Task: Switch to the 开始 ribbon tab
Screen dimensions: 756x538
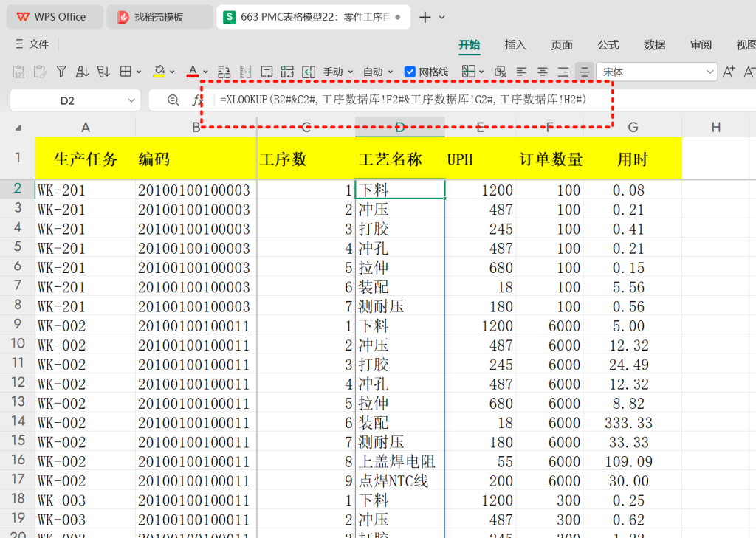Action: coord(469,45)
